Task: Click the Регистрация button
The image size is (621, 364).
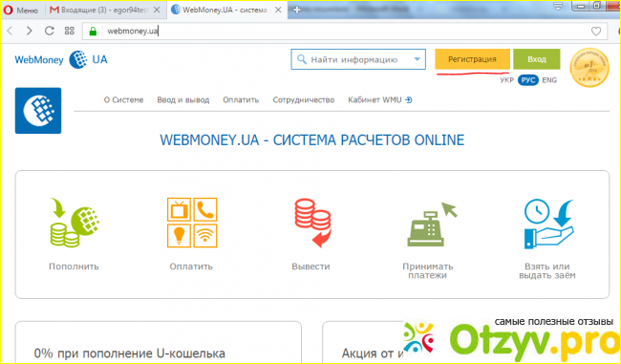Action: click(472, 59)
